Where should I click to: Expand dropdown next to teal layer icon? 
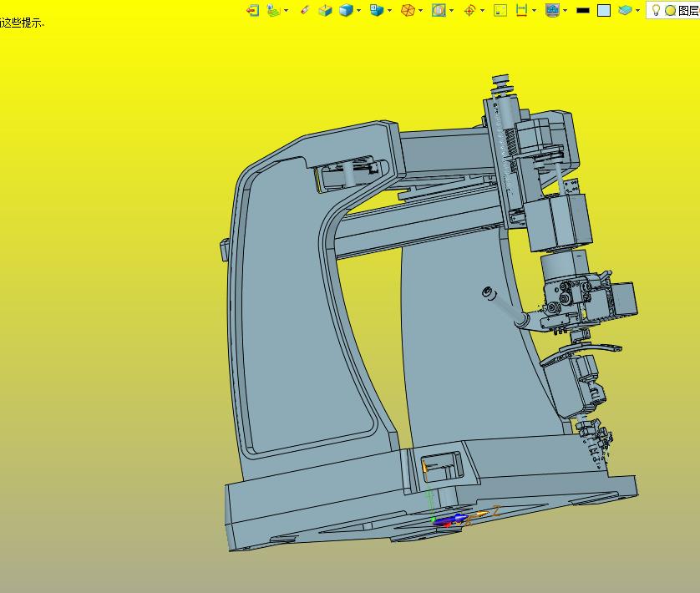[637, 10]
